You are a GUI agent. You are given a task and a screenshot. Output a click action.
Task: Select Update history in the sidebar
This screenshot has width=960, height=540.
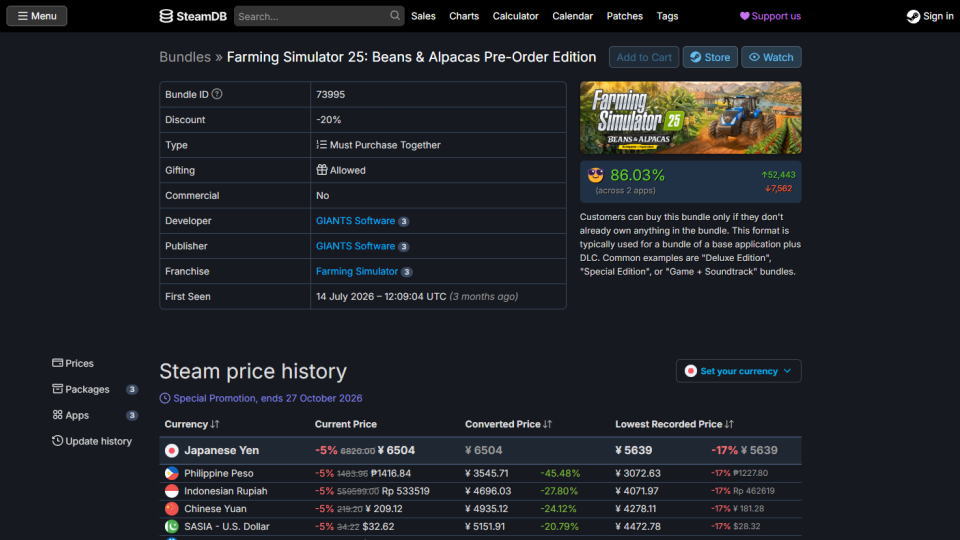pyautogui.click(x=92, y=441)
